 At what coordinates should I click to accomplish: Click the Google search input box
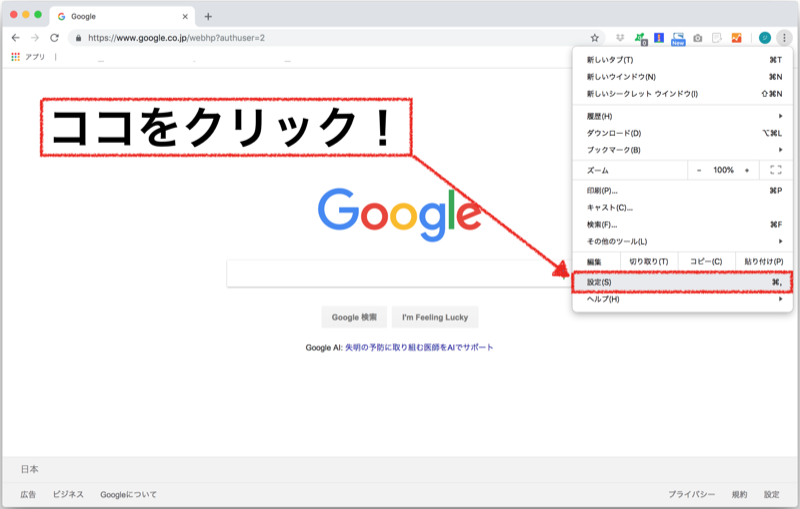pyautogui.click(x=398, y=273)
